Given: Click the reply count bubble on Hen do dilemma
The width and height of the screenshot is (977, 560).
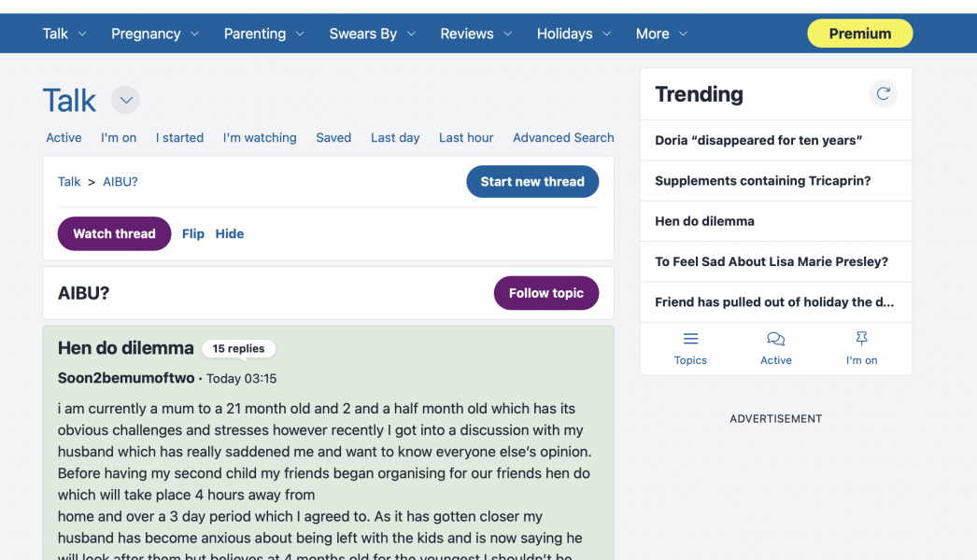Looking at the screenshot, I should pos(238,348).
